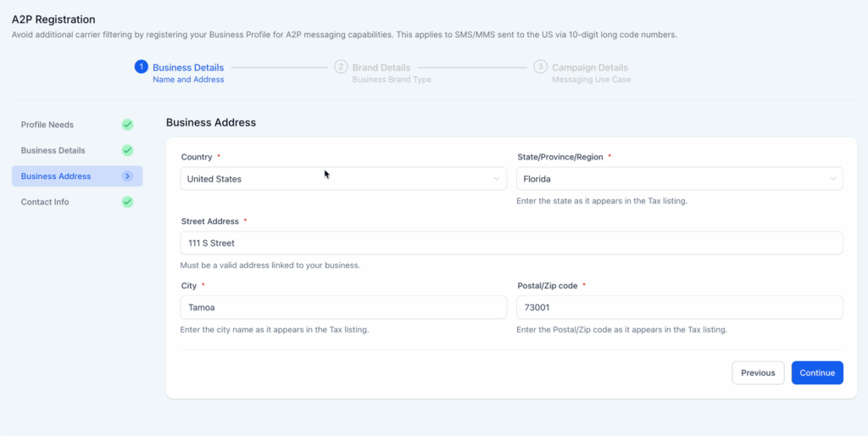The image size is (868, 436).
Task: Click the Campaign Details step label
Action: click(590, 68)
